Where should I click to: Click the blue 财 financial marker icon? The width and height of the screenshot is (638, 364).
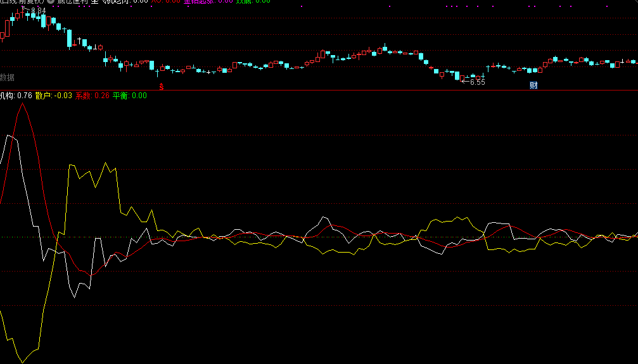[533, 85]
